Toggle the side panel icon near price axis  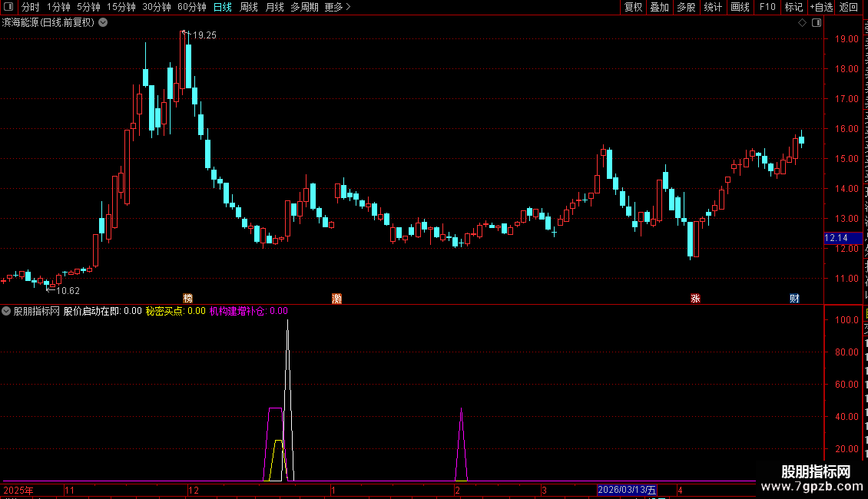(817, 23)
